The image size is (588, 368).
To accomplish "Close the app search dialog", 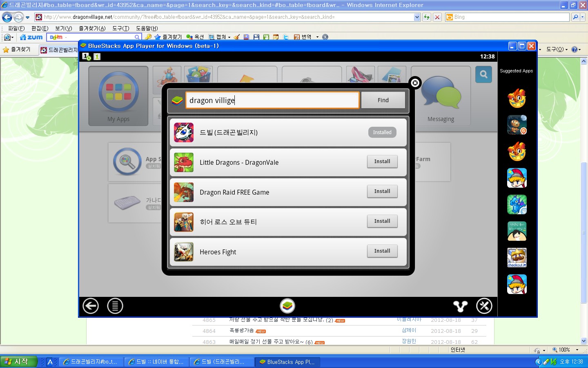I will 415,83.
